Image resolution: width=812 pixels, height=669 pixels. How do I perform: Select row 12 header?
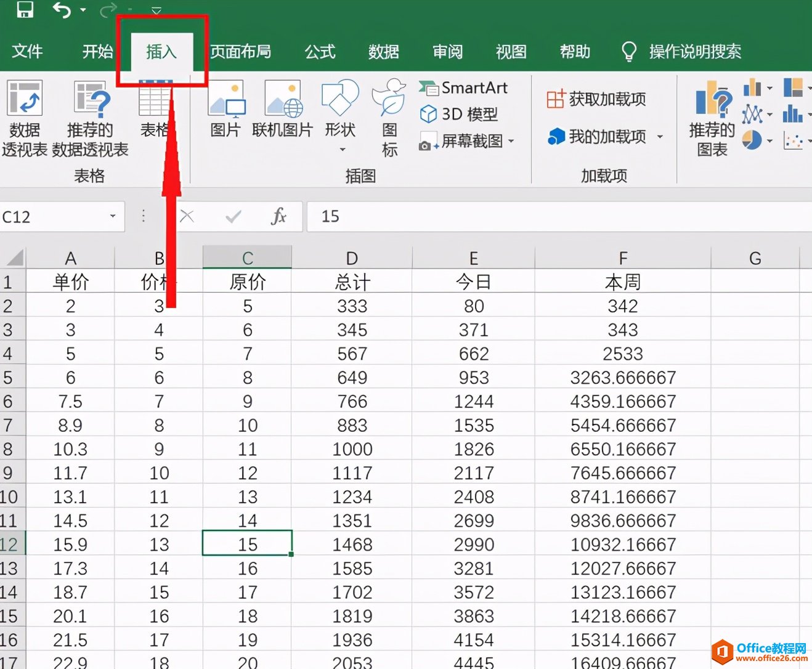[x=12, y=544]
